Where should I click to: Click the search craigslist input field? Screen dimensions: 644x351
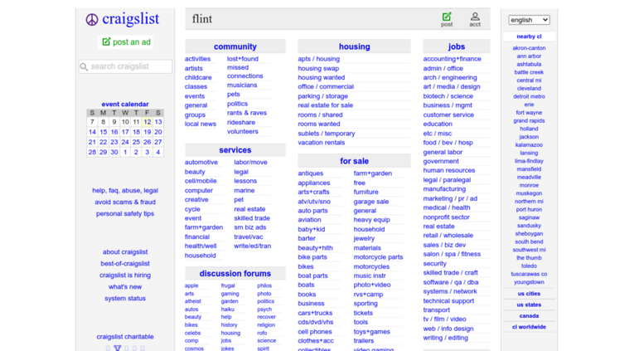click(125, 66)
